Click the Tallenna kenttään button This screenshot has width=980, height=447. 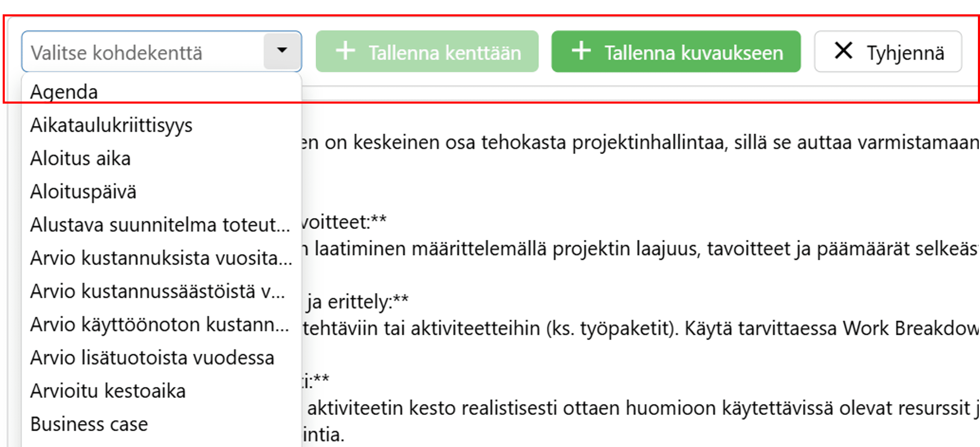click(427, 52)
